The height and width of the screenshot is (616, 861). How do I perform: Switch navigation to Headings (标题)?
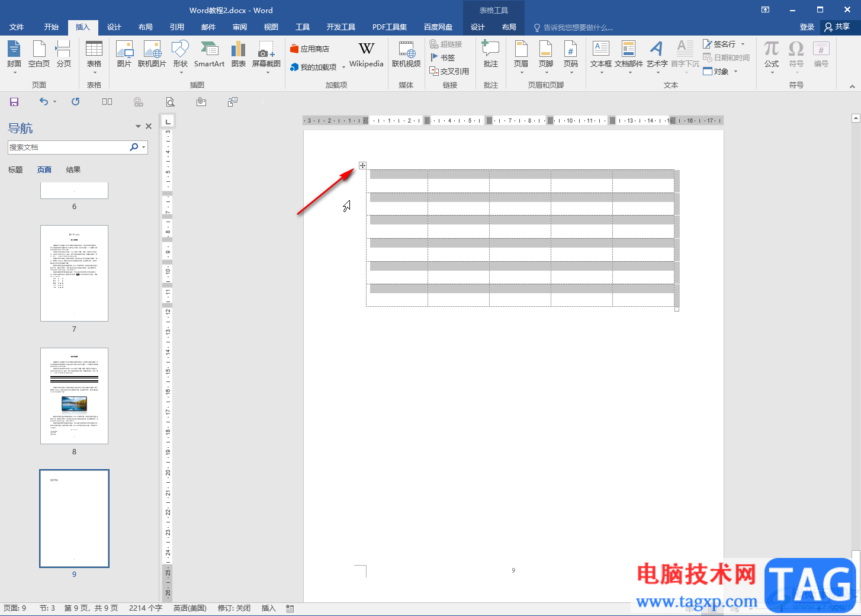[15, 170]
